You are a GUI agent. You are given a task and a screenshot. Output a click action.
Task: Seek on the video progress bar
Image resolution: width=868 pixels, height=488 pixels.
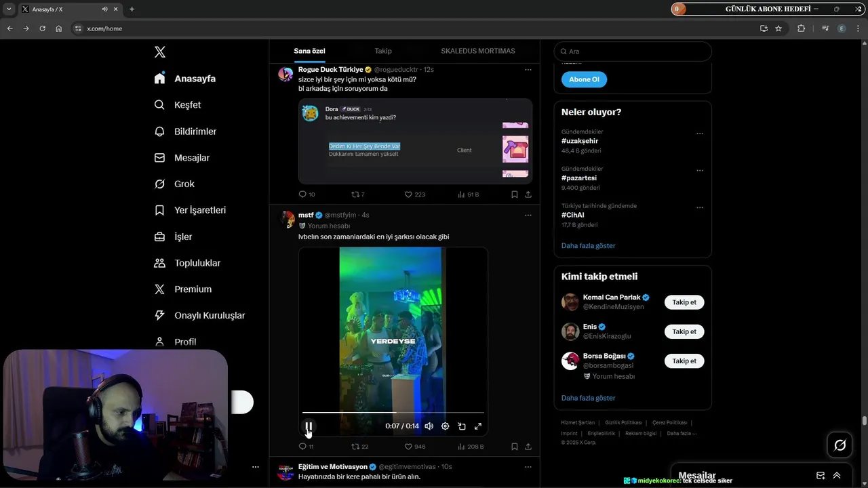[x=393, y=412]
